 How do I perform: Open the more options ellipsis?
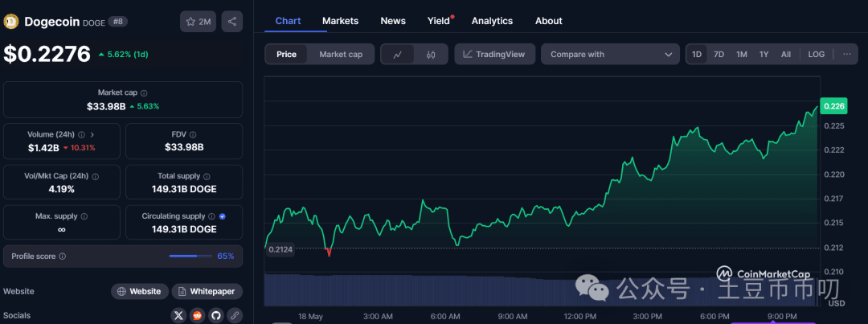(847, 55)
